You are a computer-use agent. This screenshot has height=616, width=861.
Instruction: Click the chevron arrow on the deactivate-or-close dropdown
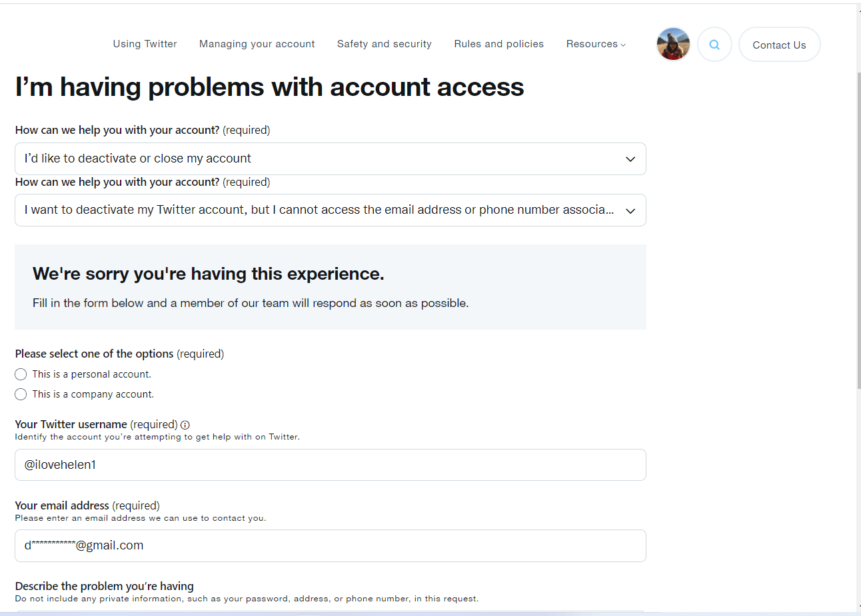(630, 159)
